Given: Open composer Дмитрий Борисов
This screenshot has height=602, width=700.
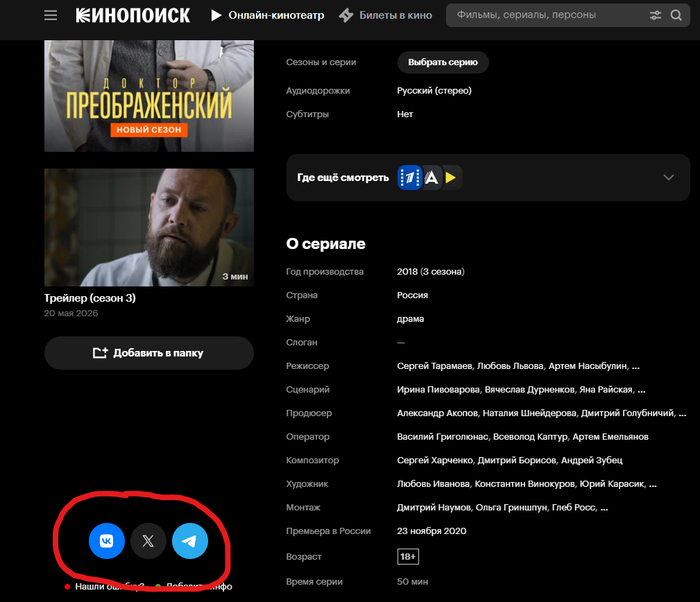Looking at the screenshot, I should [x=517, y=460].
